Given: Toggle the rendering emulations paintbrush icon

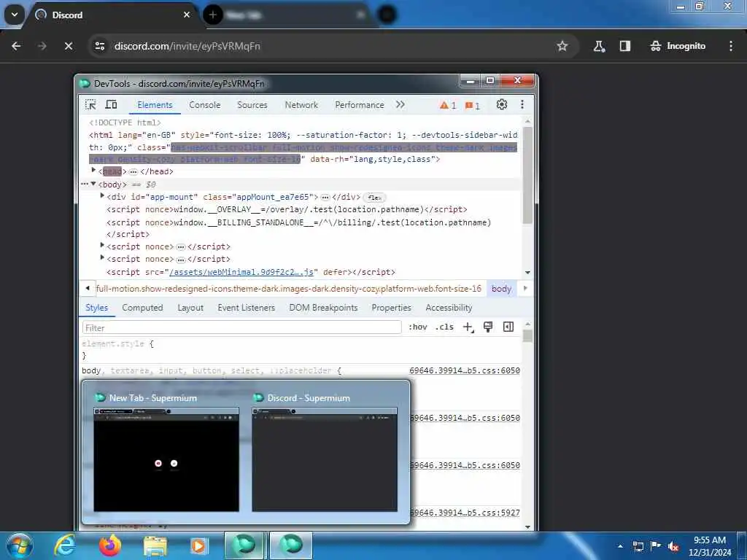Looking at the screenshot, I should [x=488, y=327].
